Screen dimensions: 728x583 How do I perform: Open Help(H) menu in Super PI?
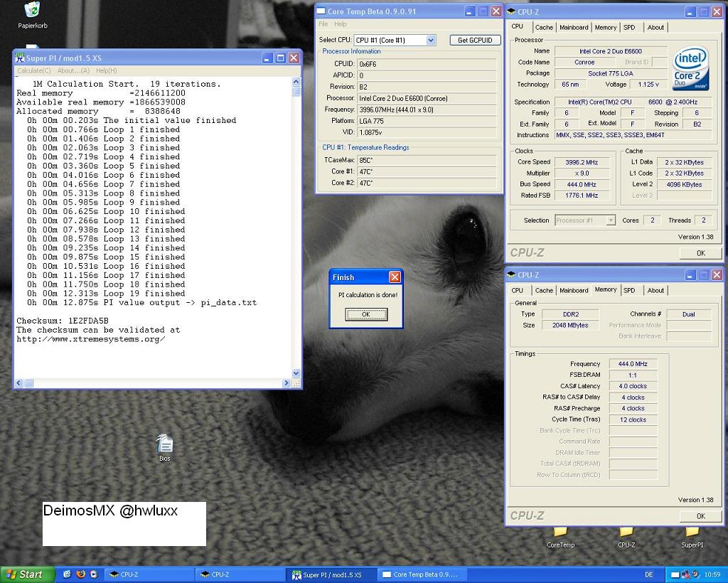tap(107, 70)
